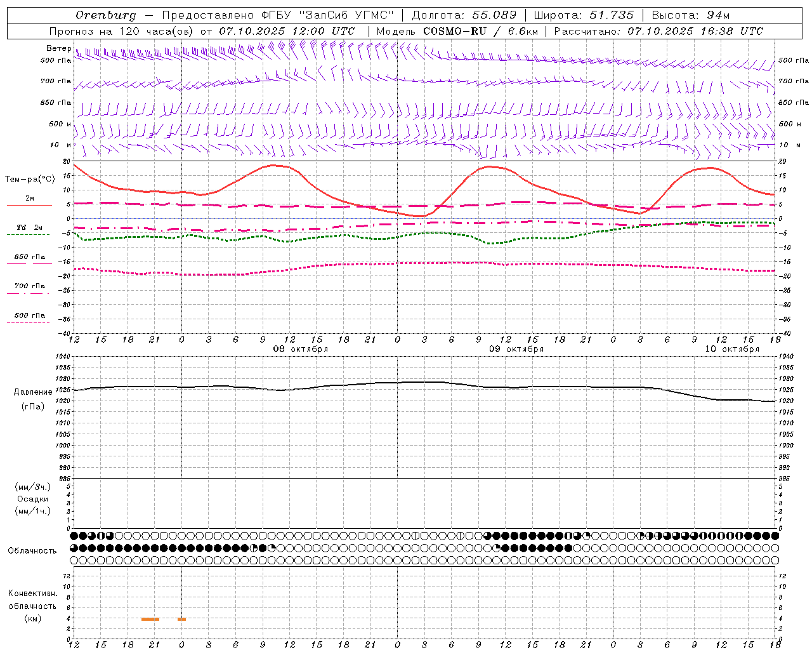Click the longer orange convective cloud bar

(x=150, y=619)
